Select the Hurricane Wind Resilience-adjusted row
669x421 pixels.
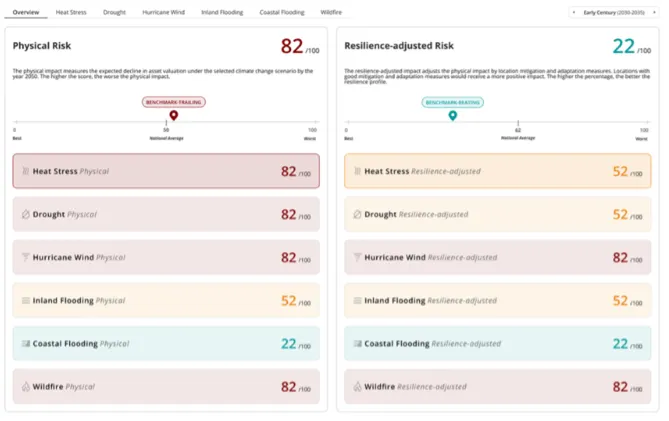pyautogui.click(x=497, y=257)
